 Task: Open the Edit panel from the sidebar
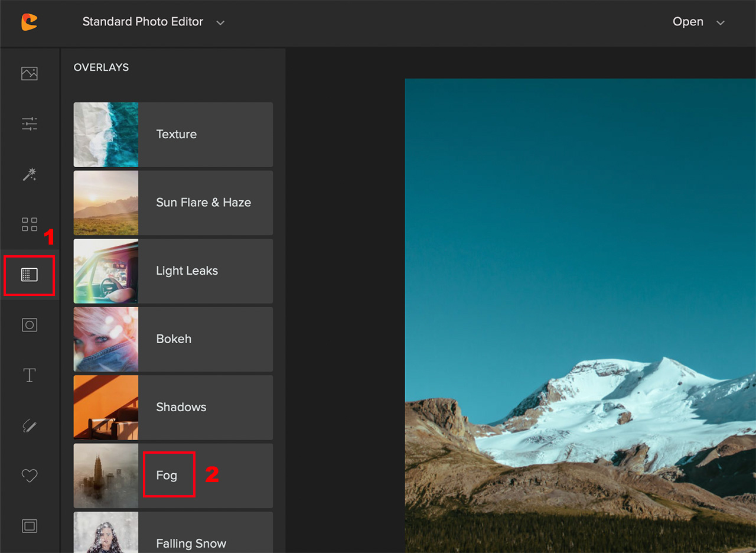(30, 73)
